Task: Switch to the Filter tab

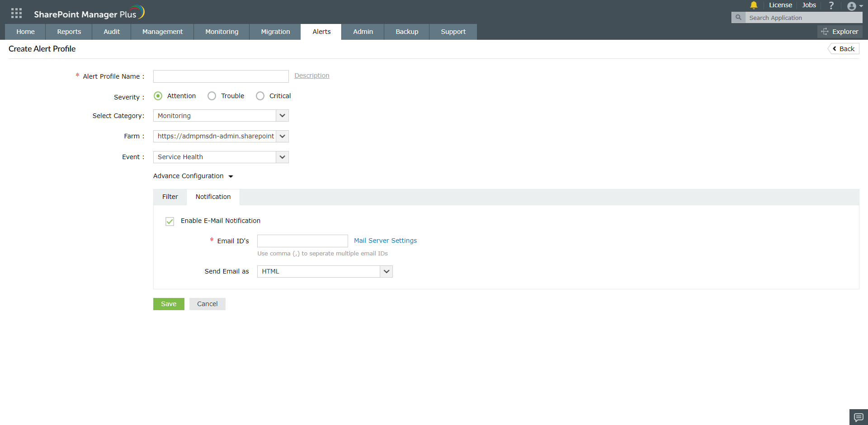Action: pyautogui.click(x=170, y=197)
